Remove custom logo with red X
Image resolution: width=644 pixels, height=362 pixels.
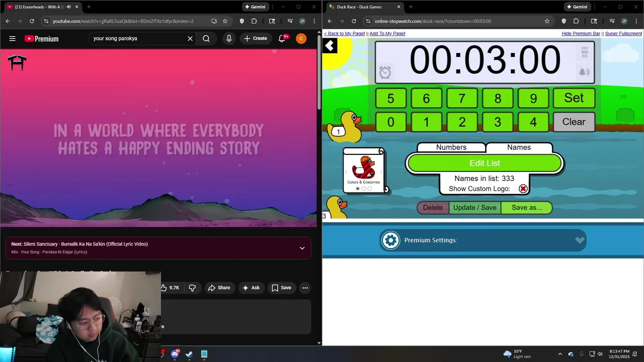pos(523,189)
